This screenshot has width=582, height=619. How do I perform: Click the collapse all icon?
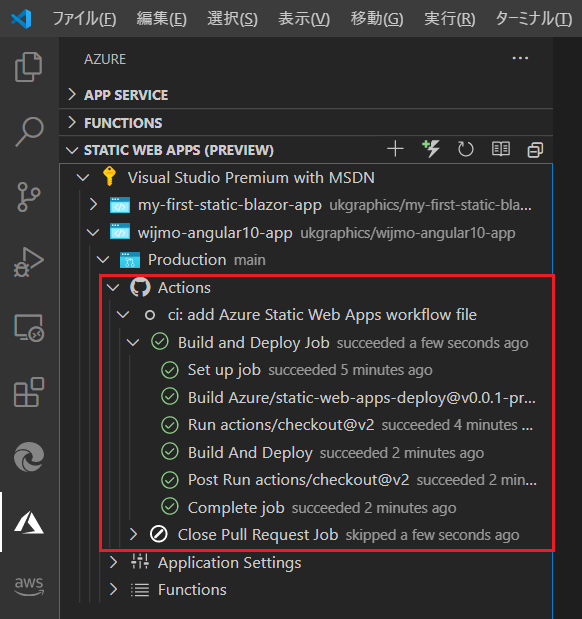coord(535,150)
